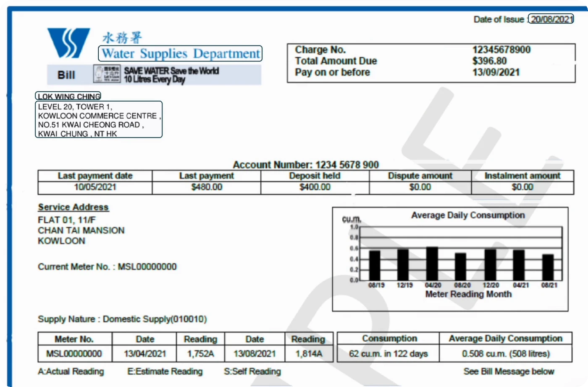Screen dimensions: 588x387
Task: Click the Date of Issue 20/08/2021 field
Action: click(x=551, y=19)
